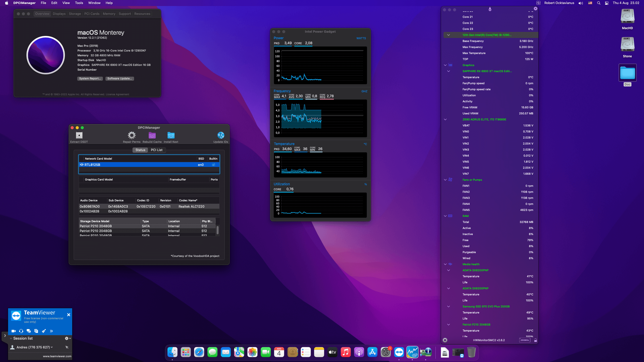This screenshot has height=362, width=644.
Task: Close the TeamViewer panel with the X
Action: coord(68,315)
